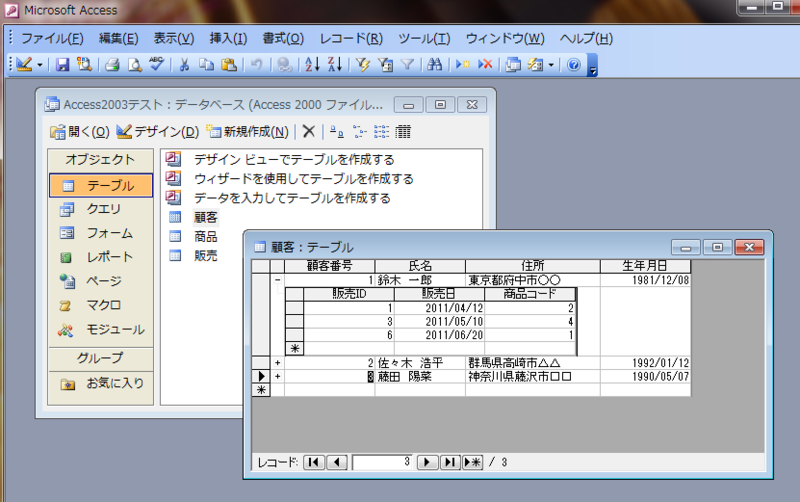
Task: Click the Paste clipboard icon
Action: point(229,64)
